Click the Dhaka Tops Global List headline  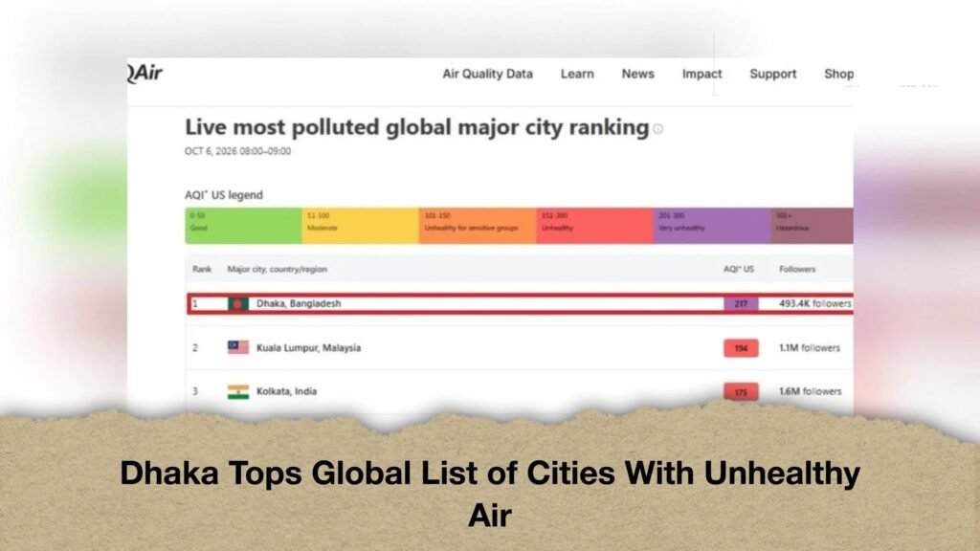pos(490,494)
